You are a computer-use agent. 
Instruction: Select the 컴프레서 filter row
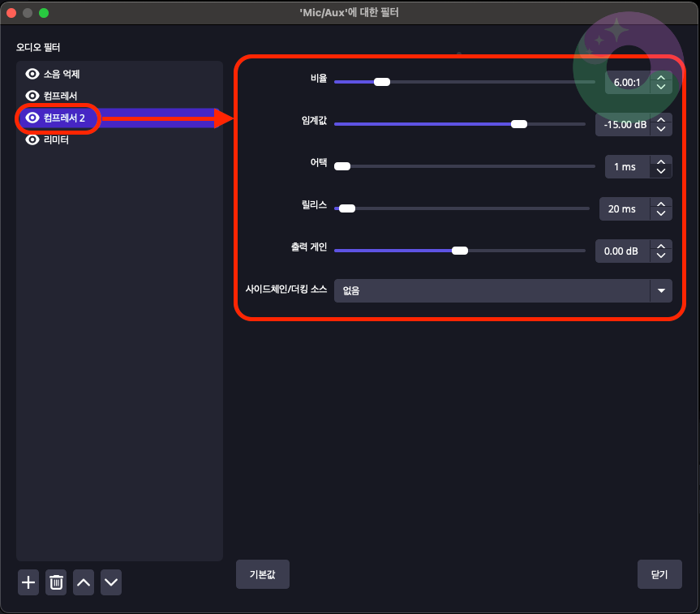[x=119, y=96]
